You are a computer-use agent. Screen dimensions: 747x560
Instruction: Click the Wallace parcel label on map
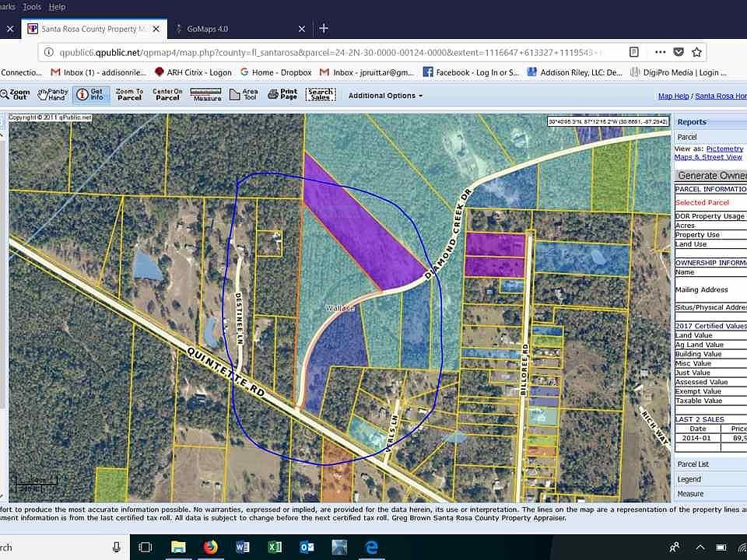point(340,308)
